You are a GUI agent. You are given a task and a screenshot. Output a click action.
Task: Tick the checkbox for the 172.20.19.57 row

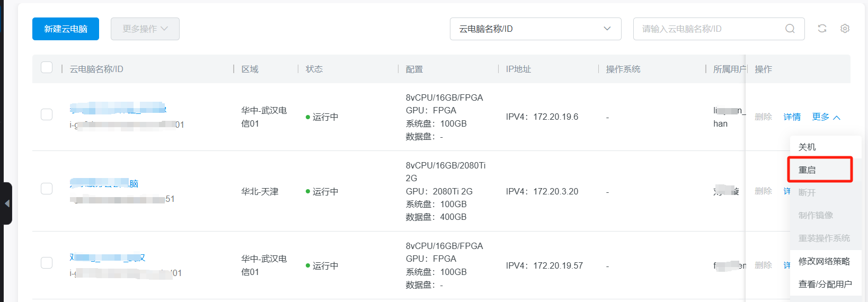point(47,263)
